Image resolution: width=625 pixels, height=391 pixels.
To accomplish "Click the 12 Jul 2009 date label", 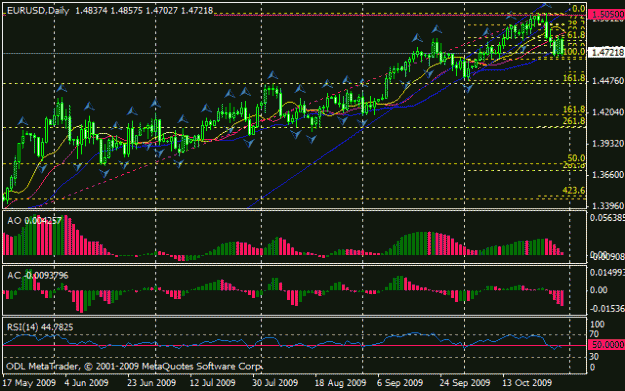I will pos(212,383).
